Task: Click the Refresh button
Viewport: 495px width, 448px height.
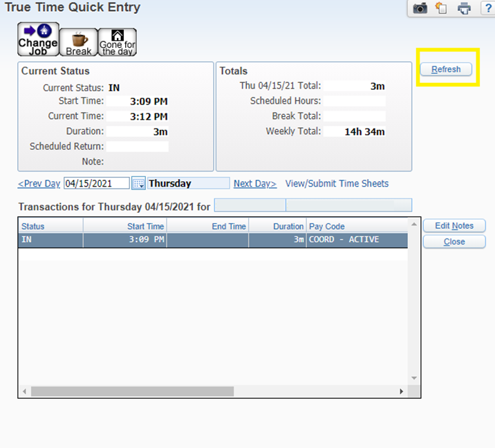Action: click(446, 69)
